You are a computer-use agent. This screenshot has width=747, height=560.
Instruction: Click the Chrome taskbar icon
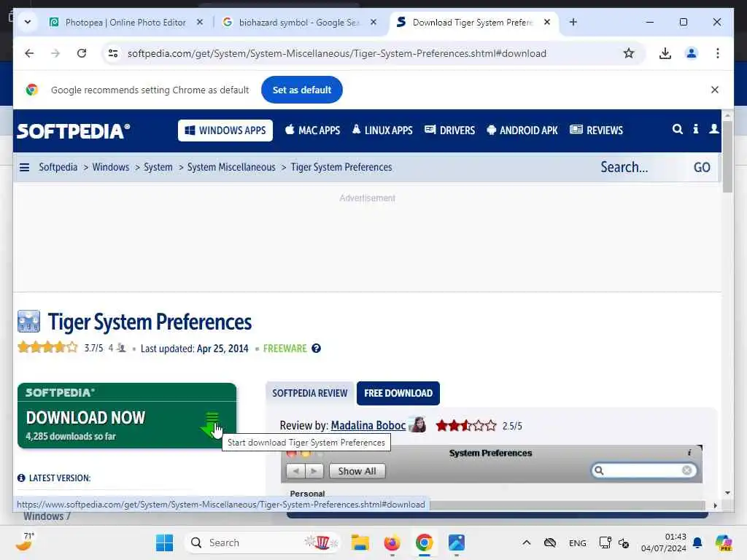[x=424, y=542]
